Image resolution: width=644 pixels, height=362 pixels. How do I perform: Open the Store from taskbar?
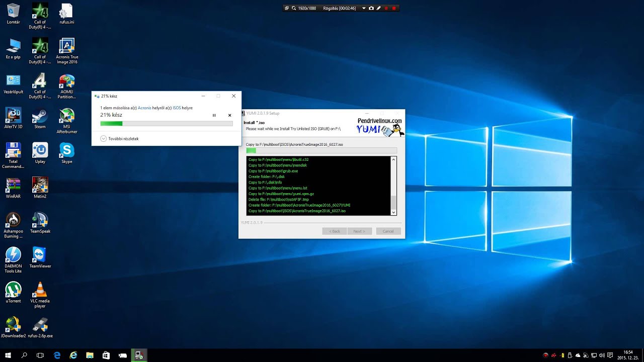pos(106,355)
